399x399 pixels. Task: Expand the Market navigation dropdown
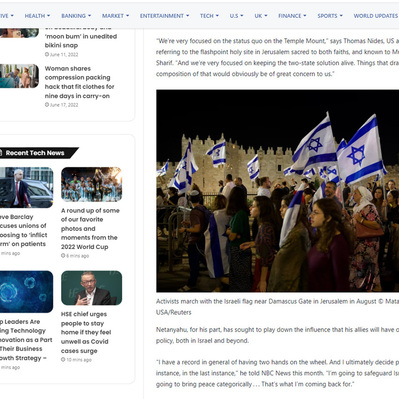(115, 16)
